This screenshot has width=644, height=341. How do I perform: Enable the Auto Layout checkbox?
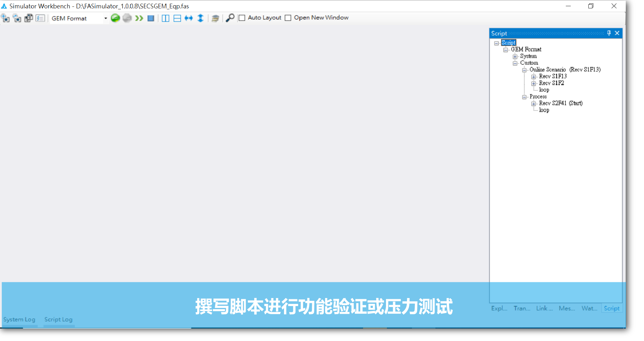click(x=242, y=18)
